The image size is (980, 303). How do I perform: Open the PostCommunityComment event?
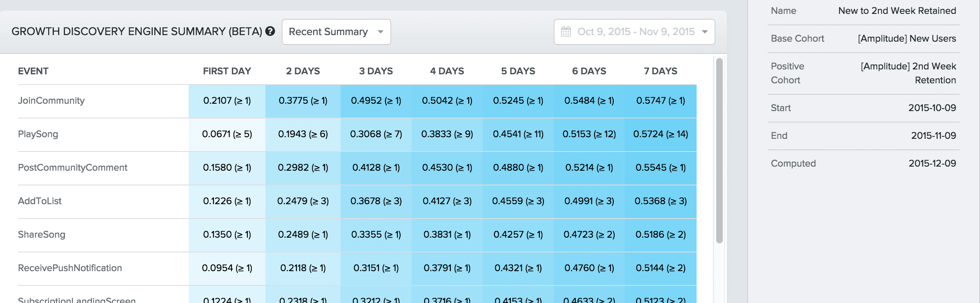point(73,168)
